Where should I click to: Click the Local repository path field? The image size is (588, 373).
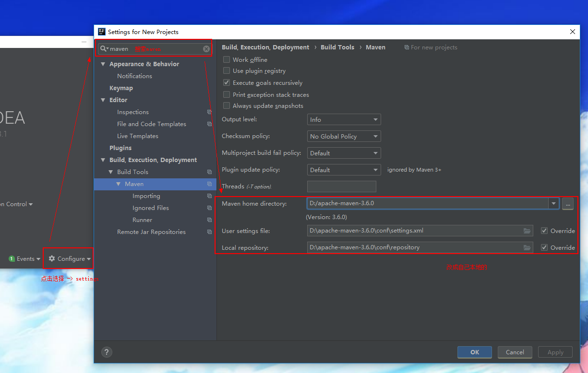pos(420,247)
